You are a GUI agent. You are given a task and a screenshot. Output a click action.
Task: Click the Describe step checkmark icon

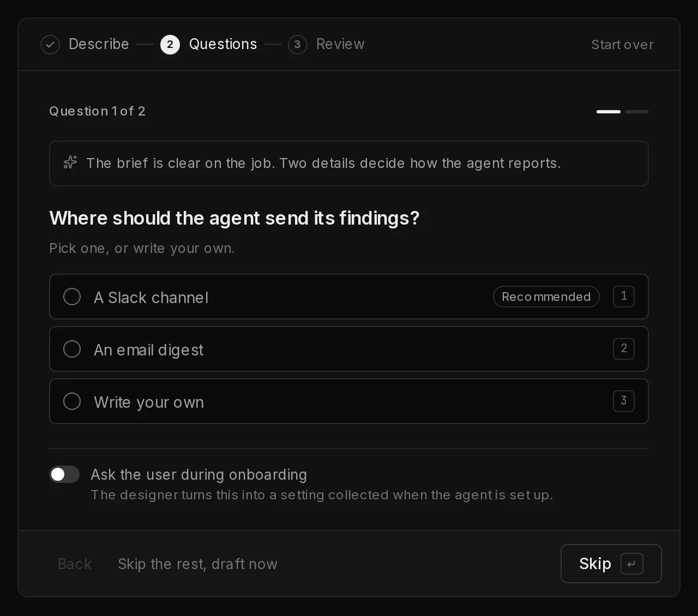(50, 45)
